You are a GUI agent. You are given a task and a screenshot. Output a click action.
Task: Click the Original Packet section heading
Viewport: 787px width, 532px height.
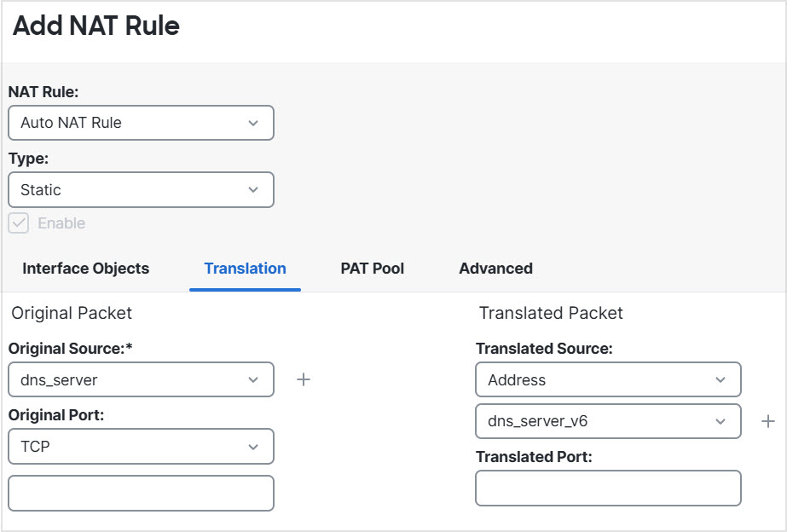(72, 313)
